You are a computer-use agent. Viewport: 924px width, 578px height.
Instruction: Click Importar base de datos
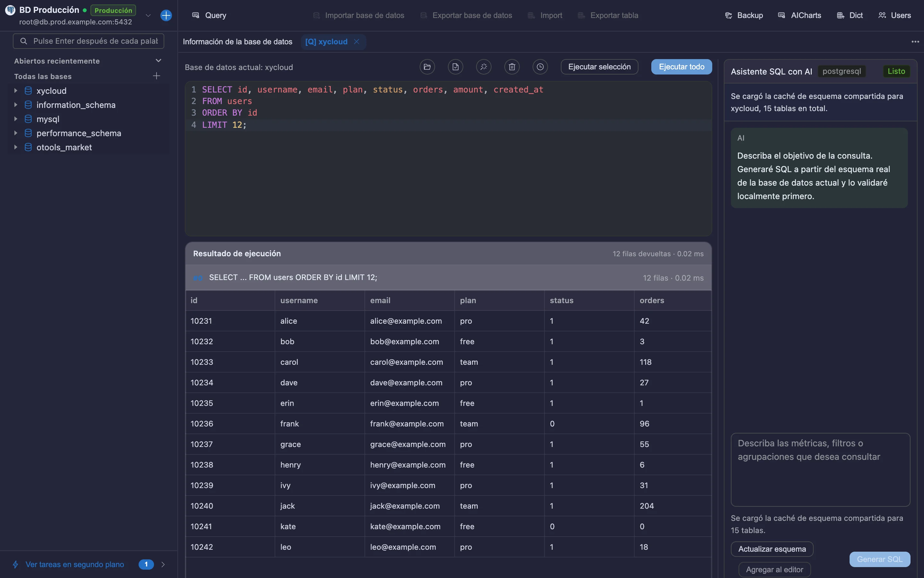click(x=358, y=15)
